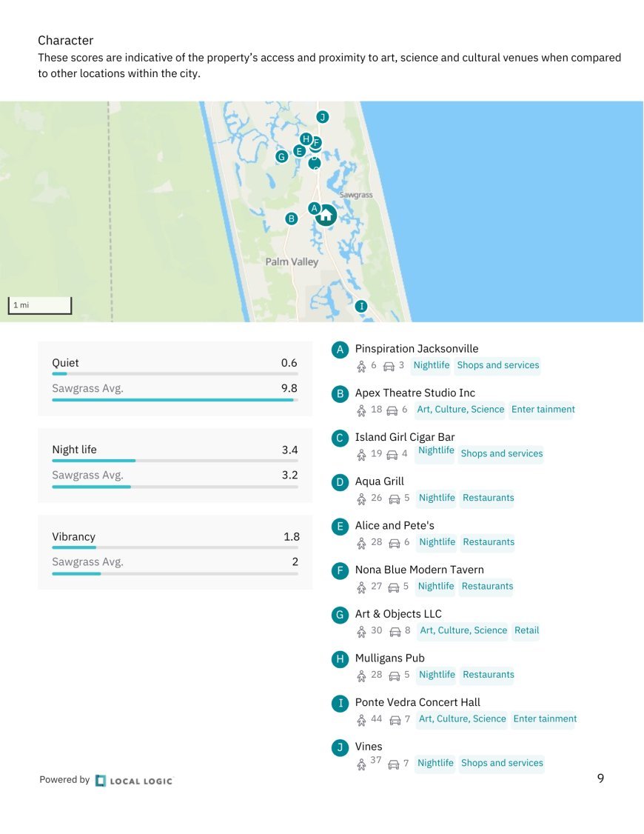
Task: Click Sawgrass Avg. bar under Vibrancy
Action: [175, 573]
